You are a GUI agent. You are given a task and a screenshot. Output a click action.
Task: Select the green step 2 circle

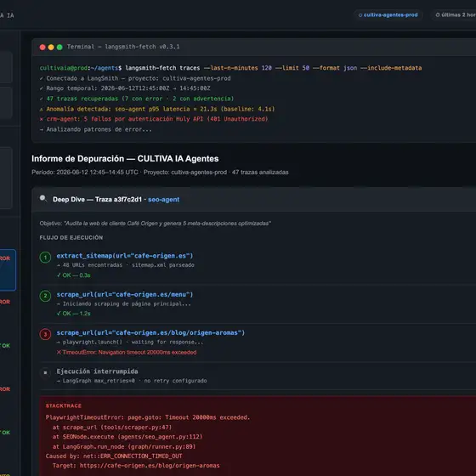tap(45, 296)
